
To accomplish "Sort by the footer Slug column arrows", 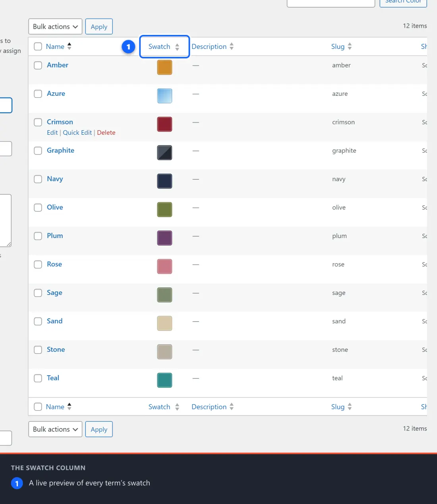I will click(x=350, y=407).
